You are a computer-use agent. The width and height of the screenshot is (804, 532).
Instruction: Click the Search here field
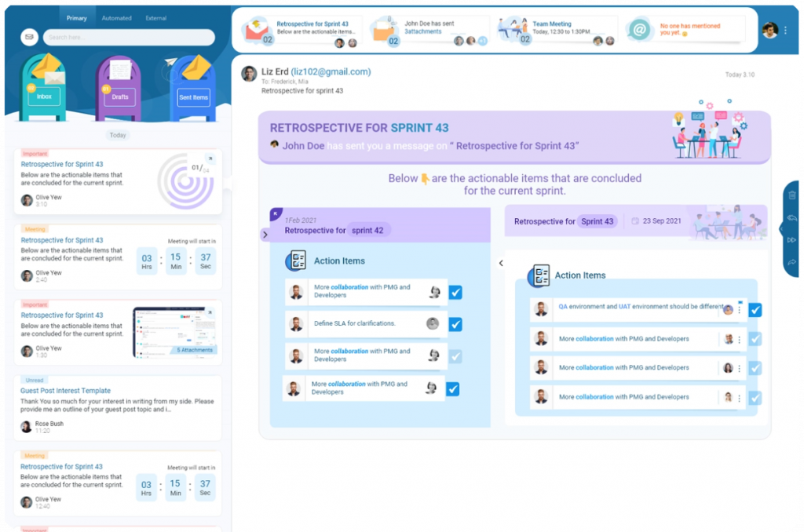tap(129, 37)
